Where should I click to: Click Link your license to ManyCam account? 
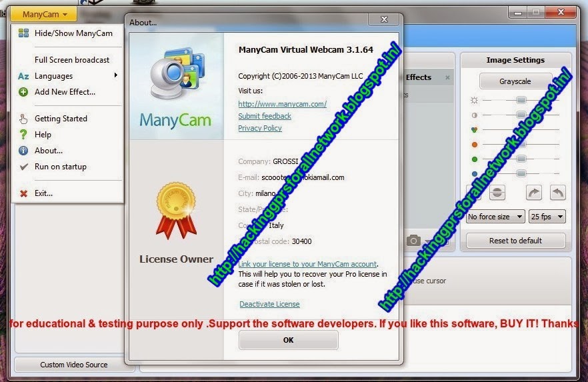tap(307, 264)
